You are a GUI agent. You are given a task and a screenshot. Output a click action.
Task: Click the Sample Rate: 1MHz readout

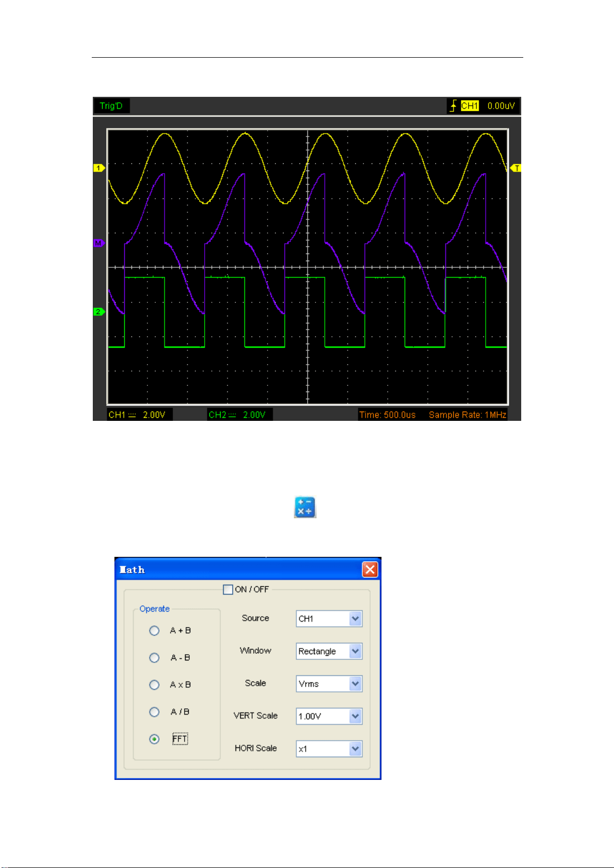tap(468, 415)
